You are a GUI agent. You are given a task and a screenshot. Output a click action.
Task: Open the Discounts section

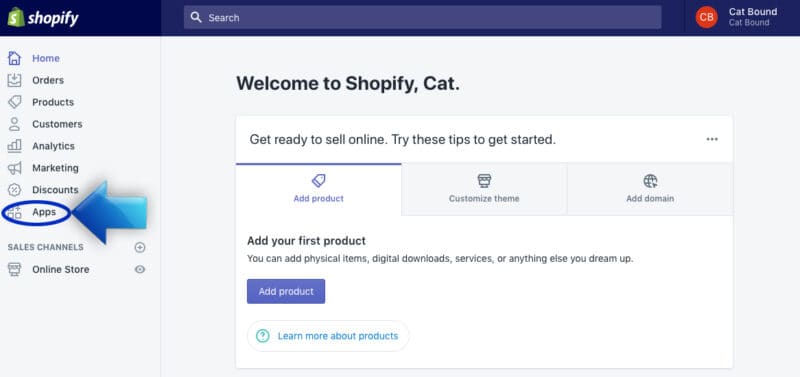tap(55, 190)
